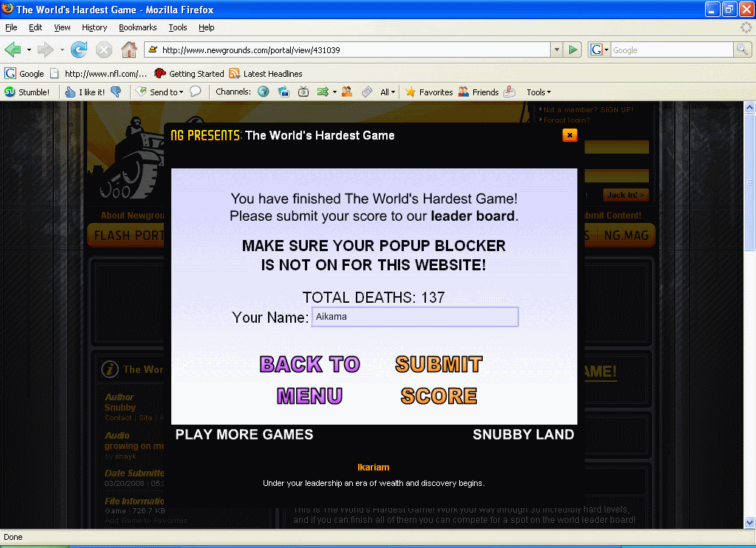Open the NG.MAG navigation tab

(x=626, y=236)
